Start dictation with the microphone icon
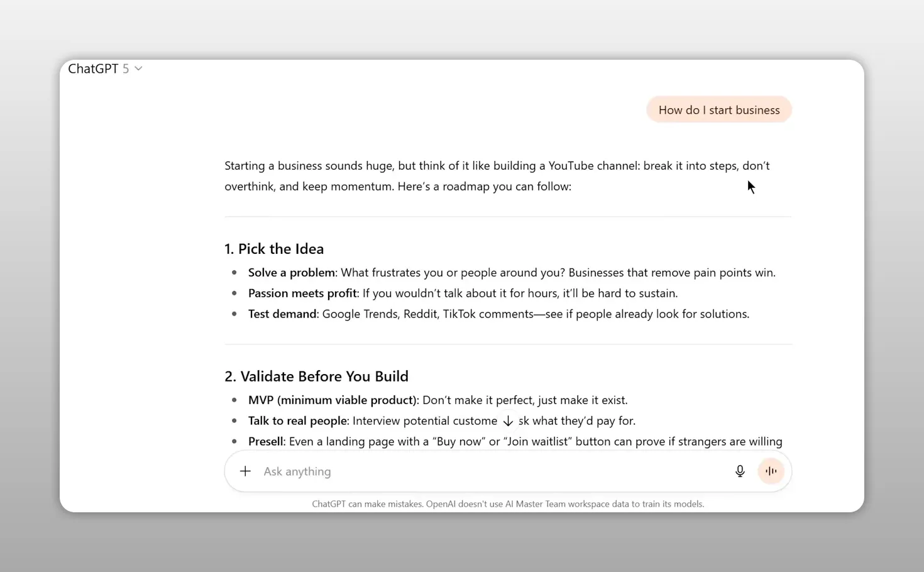Screen dimensions: 924x572 coord(740,471)
